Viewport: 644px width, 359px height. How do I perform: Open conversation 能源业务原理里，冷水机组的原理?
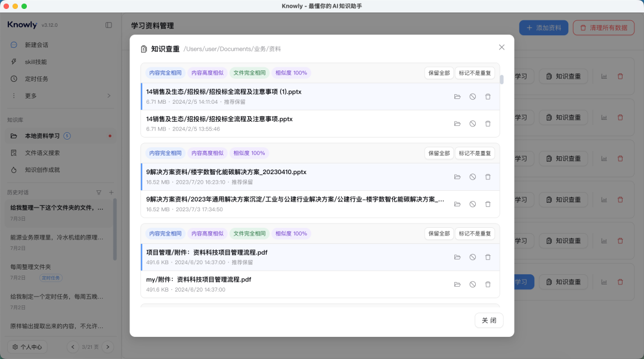tap(59, 242)
